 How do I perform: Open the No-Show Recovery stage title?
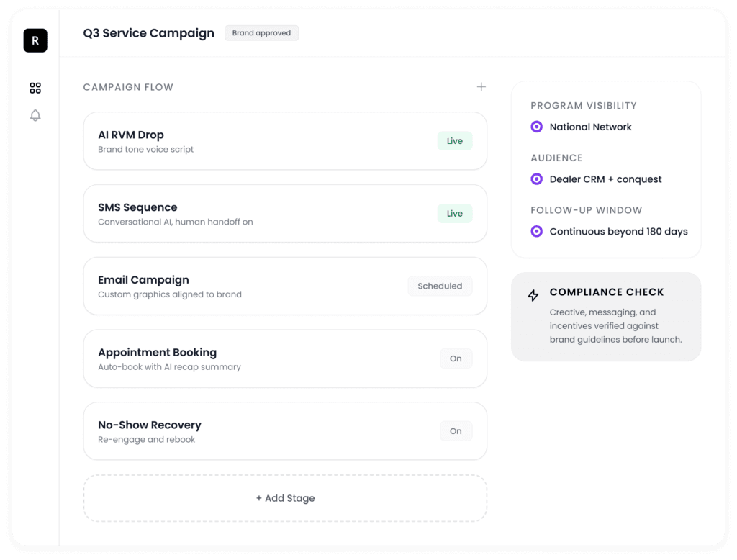150,425
